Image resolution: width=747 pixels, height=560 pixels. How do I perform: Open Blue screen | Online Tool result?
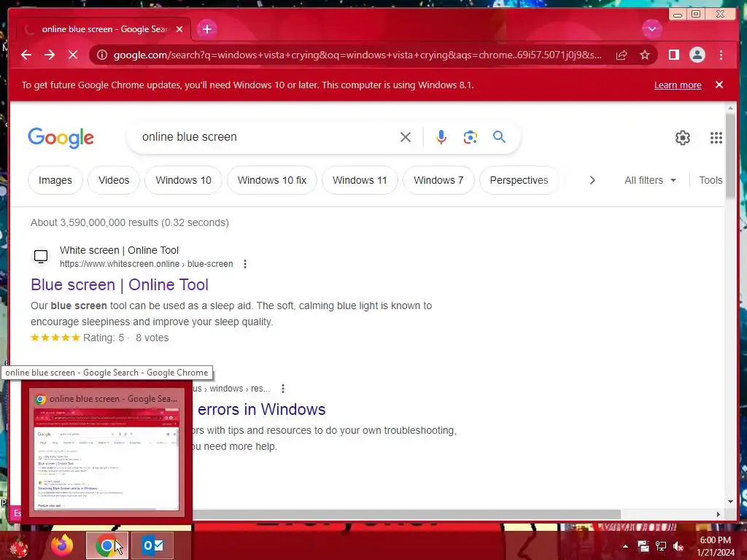[120, 285]
